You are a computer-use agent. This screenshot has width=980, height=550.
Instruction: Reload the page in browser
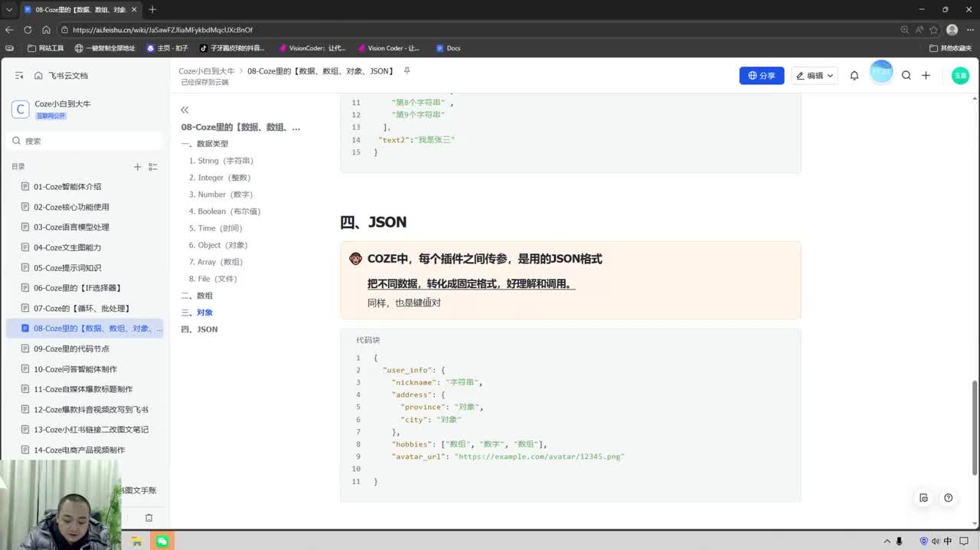coord(28,30)
